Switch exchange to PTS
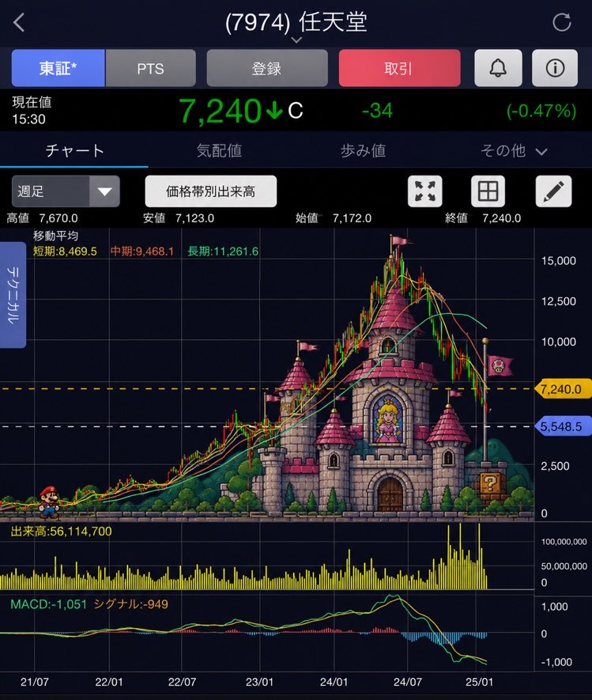Viewport: 592px width, 700px height. (x=150, y=68)
